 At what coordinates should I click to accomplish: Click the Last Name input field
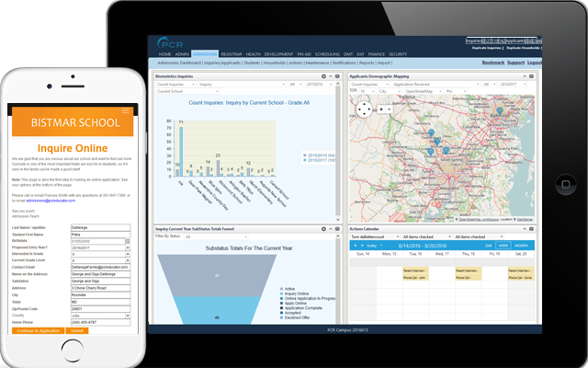coord(100,227)
